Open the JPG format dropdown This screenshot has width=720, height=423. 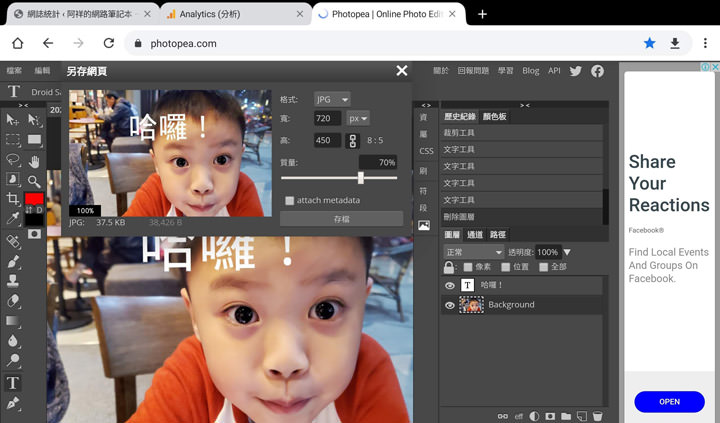[x=332, y=99]
